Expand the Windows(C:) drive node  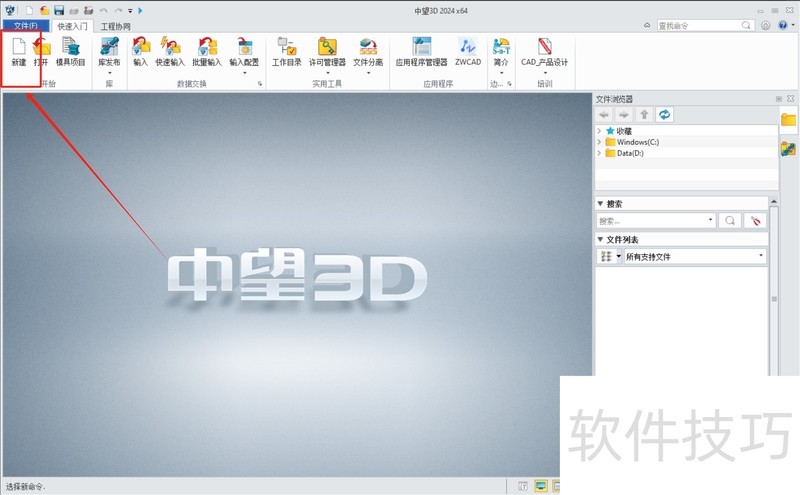point(599,142)
